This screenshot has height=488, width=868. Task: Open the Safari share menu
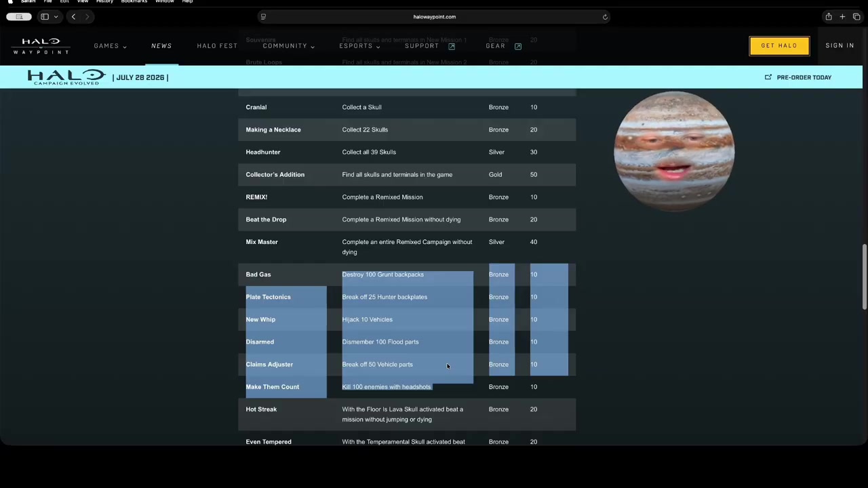click(829, 17)
